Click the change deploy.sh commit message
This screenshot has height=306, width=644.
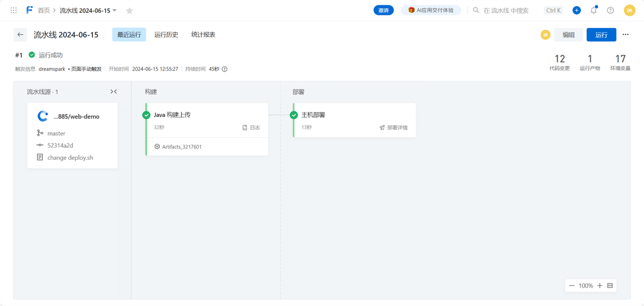(70, 157)
